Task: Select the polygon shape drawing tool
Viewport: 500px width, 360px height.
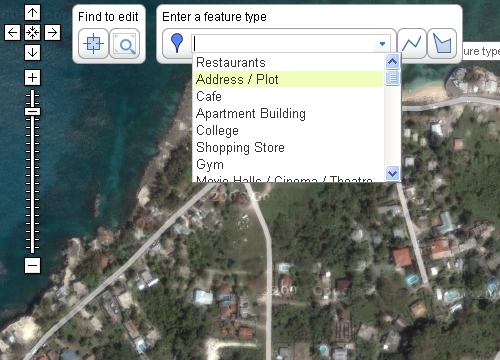Action: [x=442, y=44]
